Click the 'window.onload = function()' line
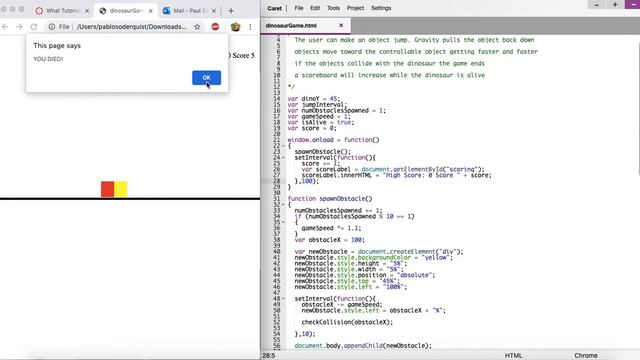The image size is (640, 360). [333, 140]
